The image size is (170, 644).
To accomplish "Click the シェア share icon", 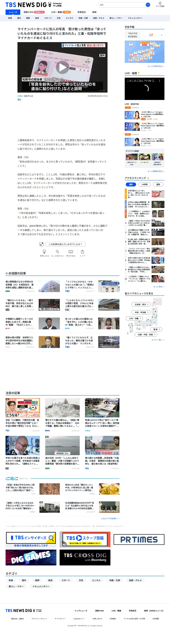I will 82,252.
